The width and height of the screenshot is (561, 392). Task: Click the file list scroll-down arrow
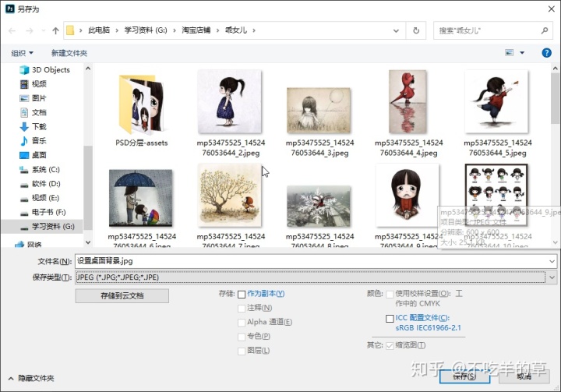point(556,242)
